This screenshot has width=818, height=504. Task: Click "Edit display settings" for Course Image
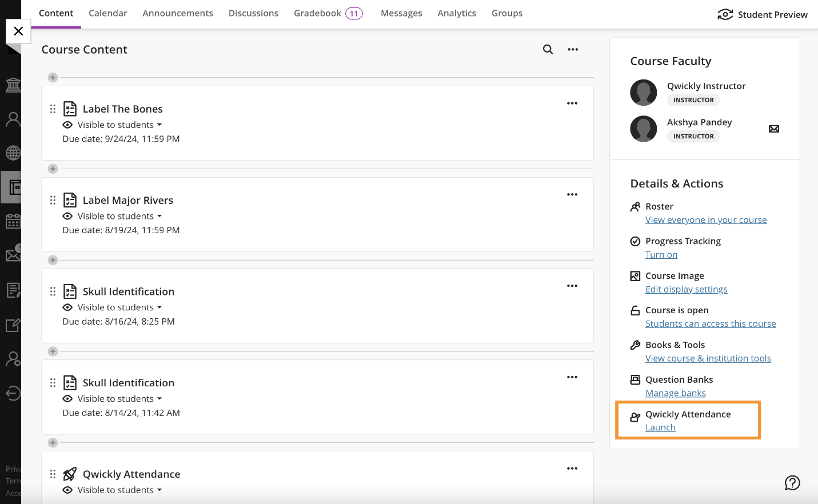click(x=687, y=289)
